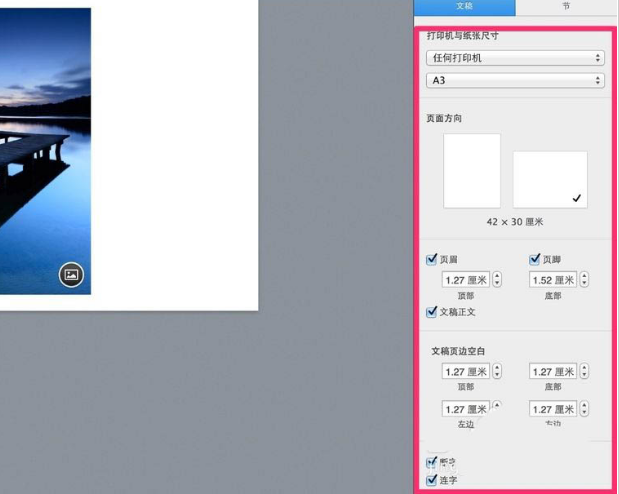
Task: Click the image placeholder icon on the photo
Action: (71, 275)
